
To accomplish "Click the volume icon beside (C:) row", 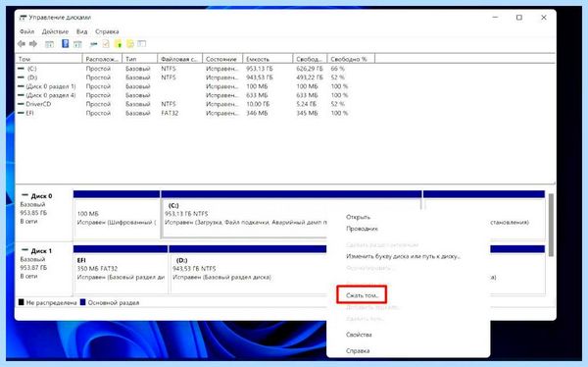I will pos(21,69).
